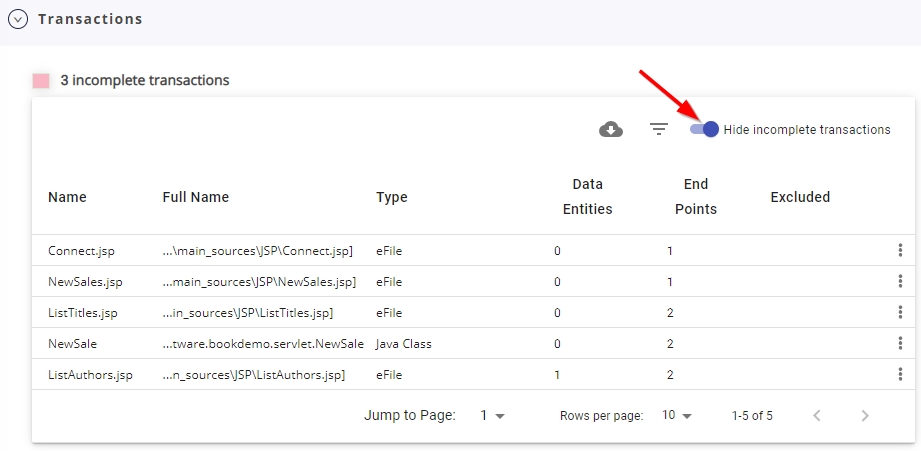This screenshot has height=451, width=921.
Task: Open the Rows per page dropdown
Action: click(677, 416)
